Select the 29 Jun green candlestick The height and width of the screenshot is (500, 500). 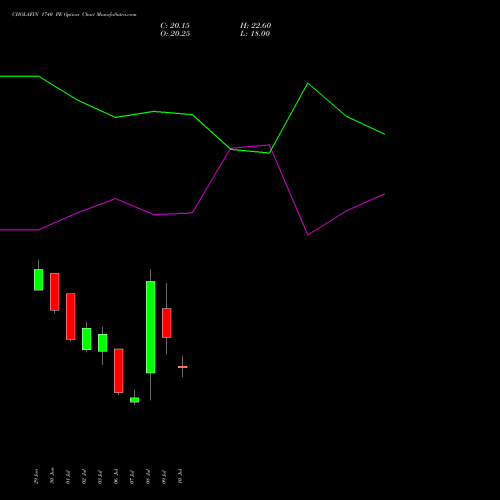(39, 280)
